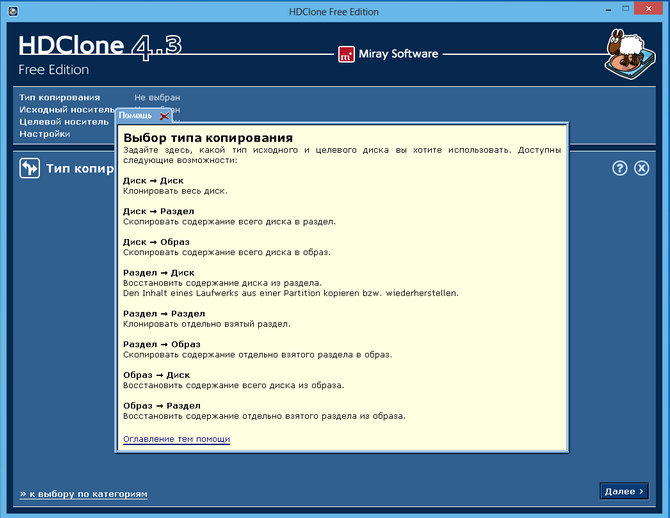Click the Диск → Образ heading
The image size is (670, 518).
[156, 242]
